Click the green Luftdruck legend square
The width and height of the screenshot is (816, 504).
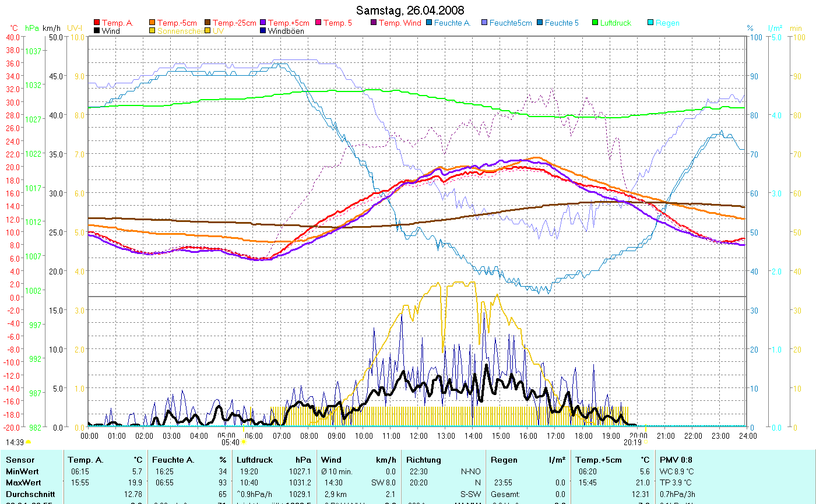(596, 23)
